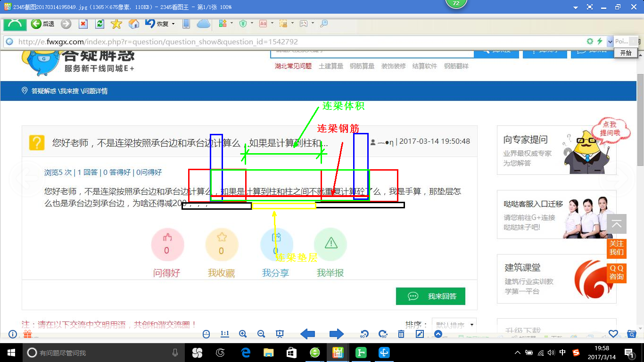Click the browser home icon

pyautogui.click(x=134, y=24)
